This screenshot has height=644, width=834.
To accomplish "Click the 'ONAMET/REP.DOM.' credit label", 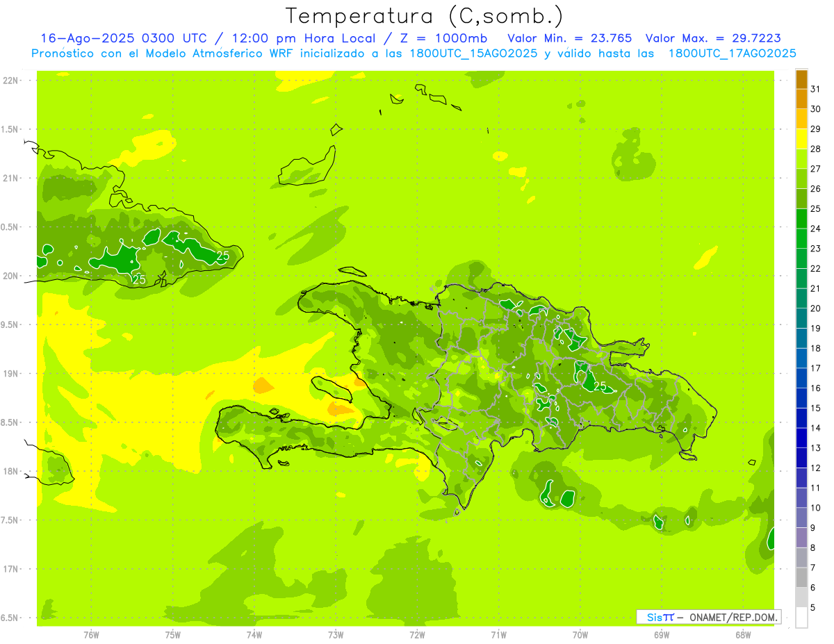I will click(733, 617).
